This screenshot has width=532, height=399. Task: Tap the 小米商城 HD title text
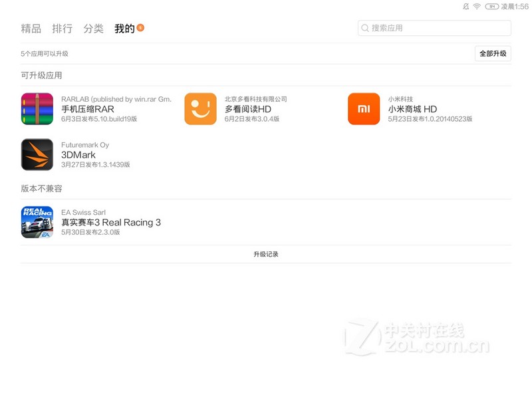(412, 109)
